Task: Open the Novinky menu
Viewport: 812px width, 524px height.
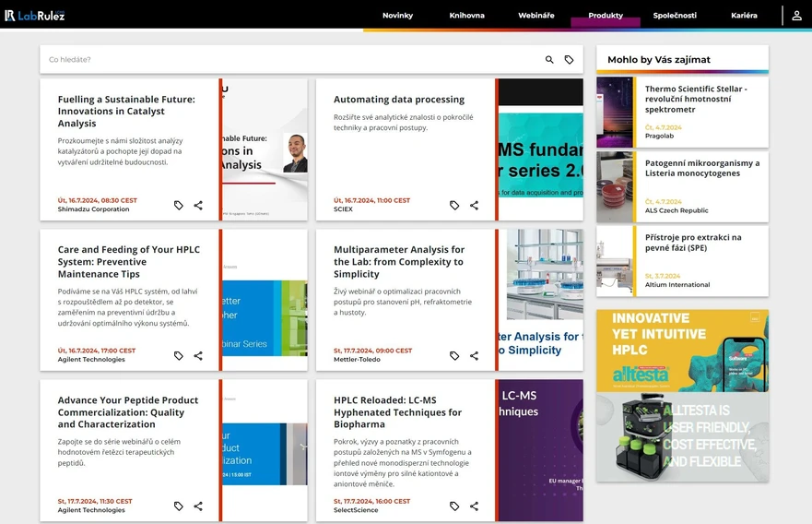Action: click(398, 15)
